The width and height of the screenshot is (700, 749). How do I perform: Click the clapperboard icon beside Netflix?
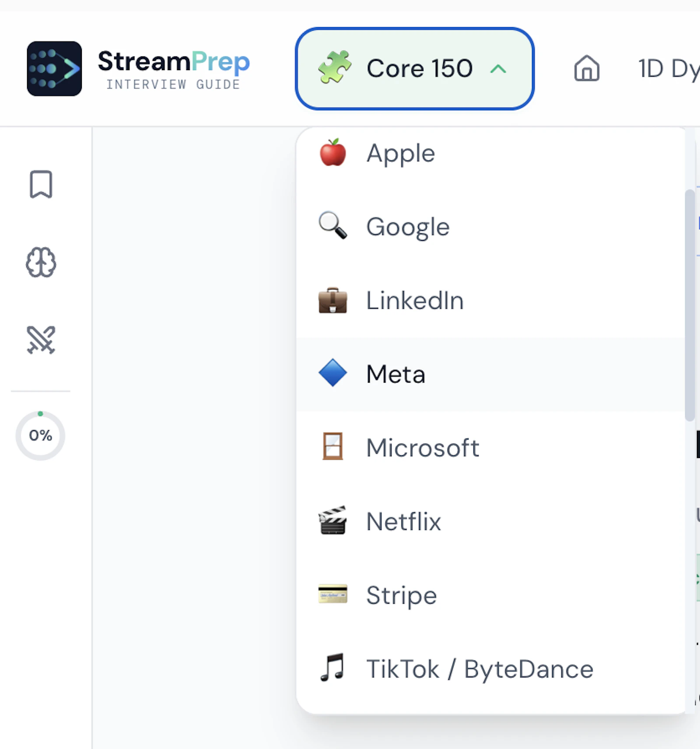(333, 520)
